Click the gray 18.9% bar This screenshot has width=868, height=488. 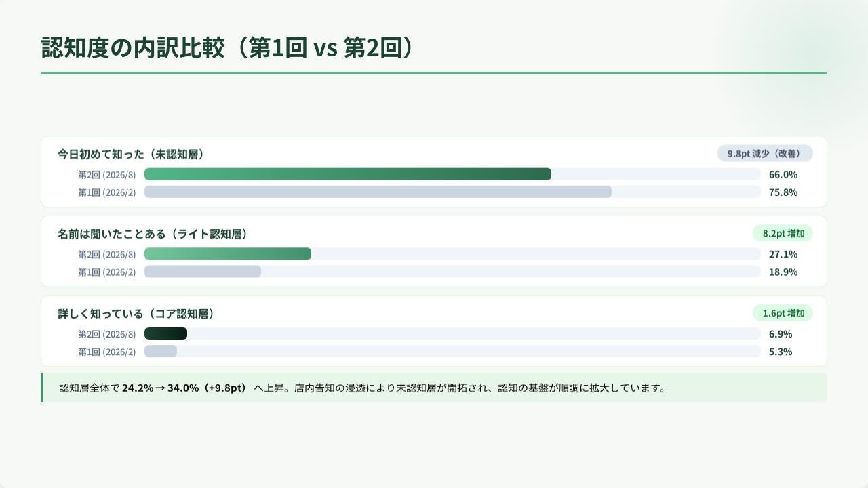point(203,271)
